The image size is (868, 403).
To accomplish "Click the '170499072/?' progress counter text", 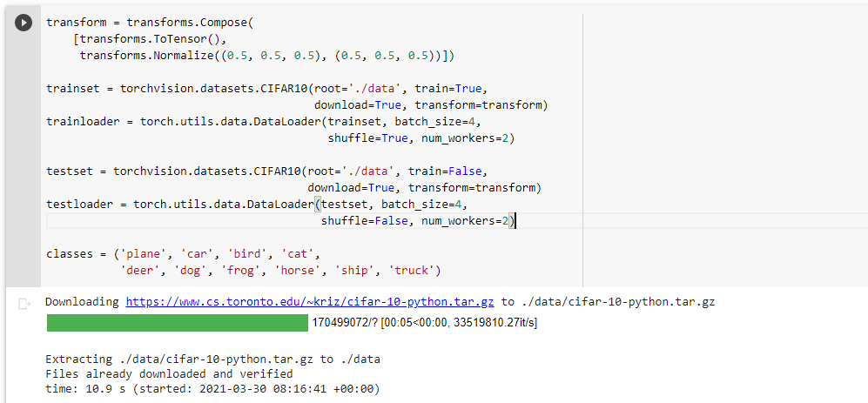I will pyautogui.click(x=345, y=323).
